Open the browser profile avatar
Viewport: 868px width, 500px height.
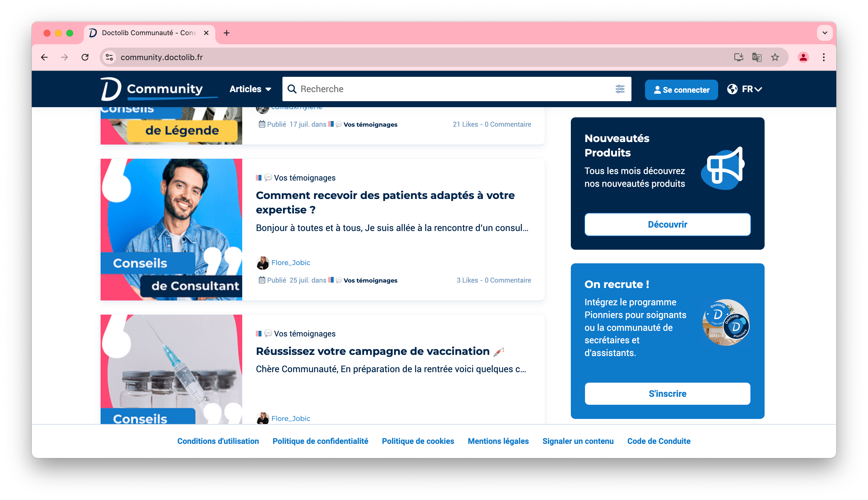coord(803,57)
